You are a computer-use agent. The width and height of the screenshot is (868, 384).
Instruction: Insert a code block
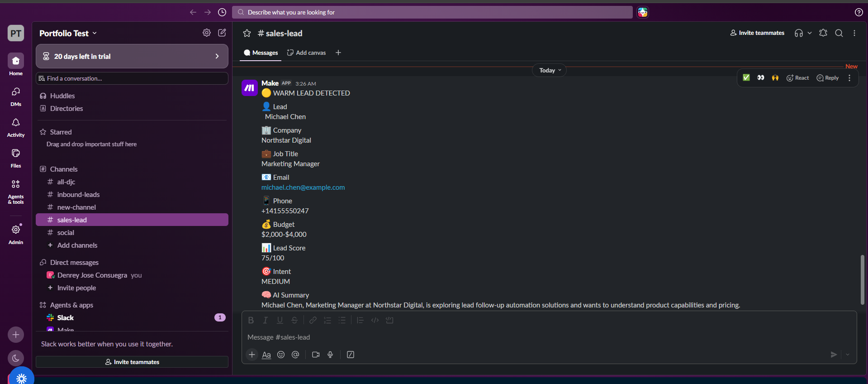click(389, 320)
